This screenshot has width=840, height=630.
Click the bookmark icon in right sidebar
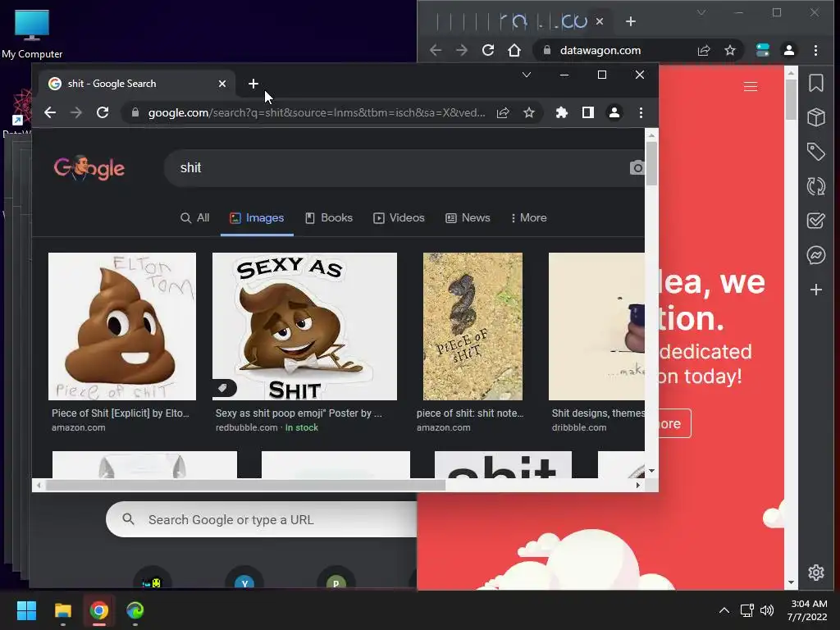pos(816,83)
